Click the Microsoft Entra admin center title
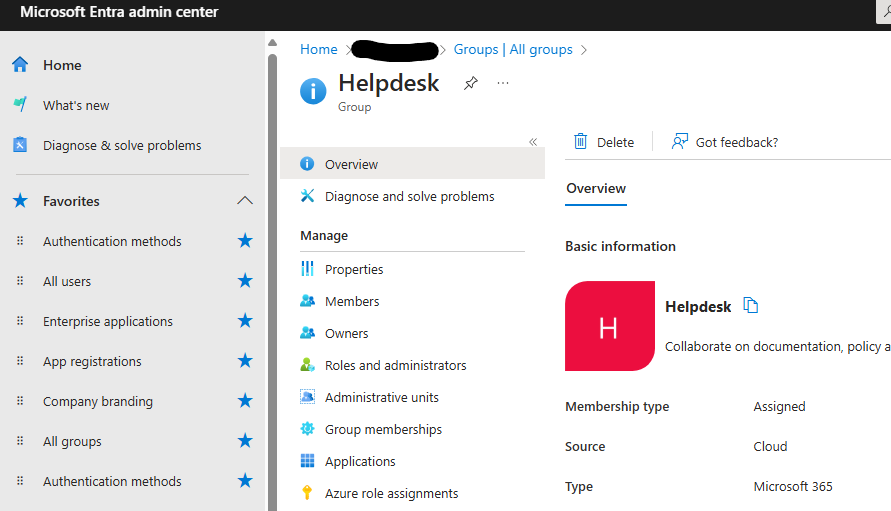This screenshot has width=891, height=511. (119, 12)
